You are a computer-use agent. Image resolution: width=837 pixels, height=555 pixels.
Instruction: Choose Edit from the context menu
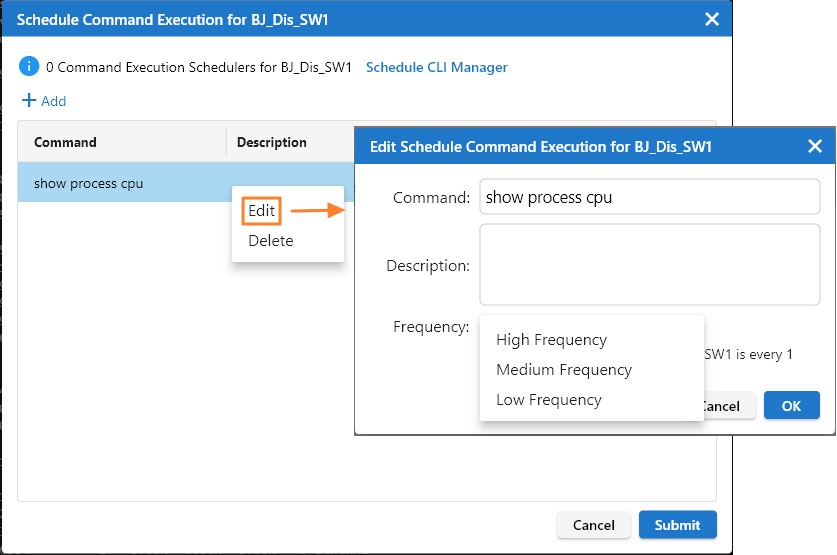262,211
